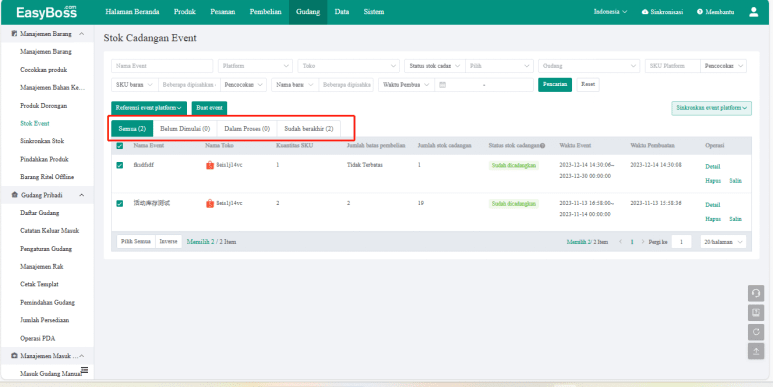Uncheck the fksdfsdf event row checkbox
This screenshot has width=774, height=387.
point(119,165)
